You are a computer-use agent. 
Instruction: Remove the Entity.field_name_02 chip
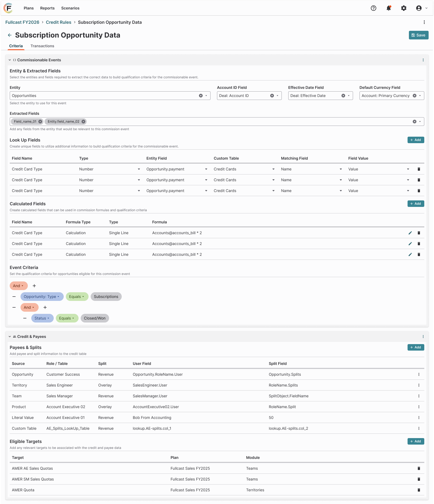83,122
